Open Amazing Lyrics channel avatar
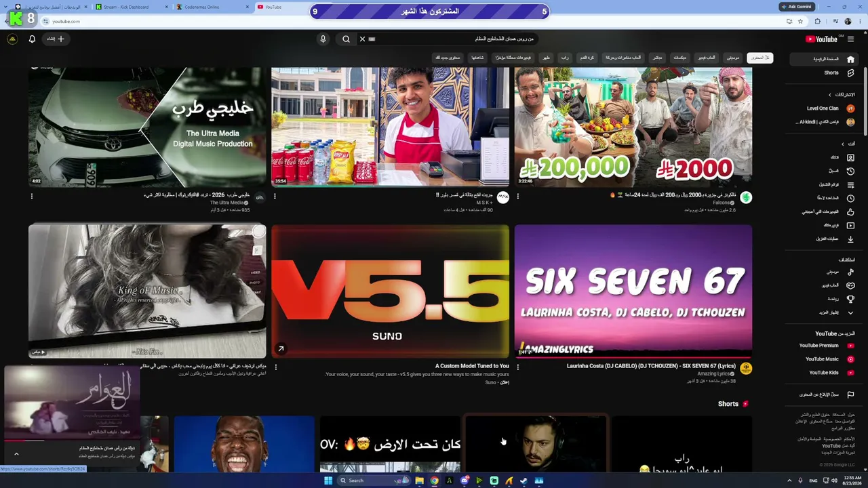Screen dimensions: 868x488 pos(746,369)
